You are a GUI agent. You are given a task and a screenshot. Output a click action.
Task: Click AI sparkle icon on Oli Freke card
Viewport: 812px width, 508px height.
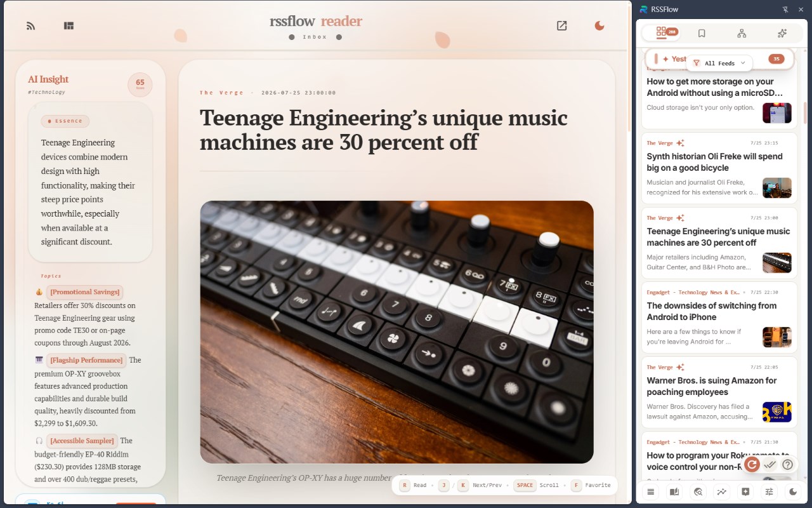point(681,143)
